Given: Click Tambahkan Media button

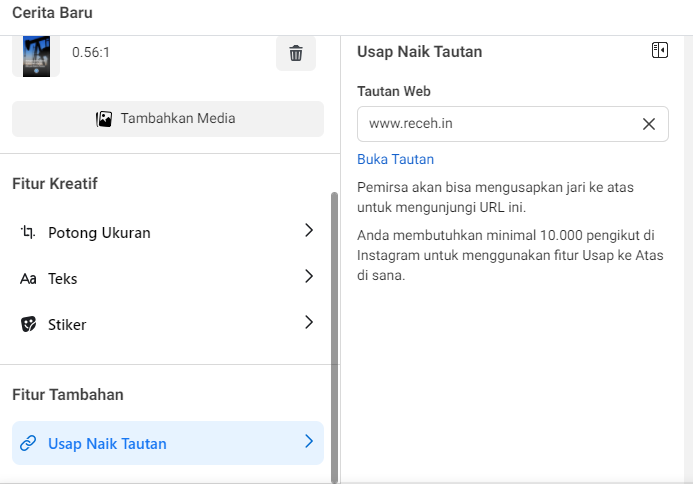Looking at the screenshot, I should coord(168,119).
